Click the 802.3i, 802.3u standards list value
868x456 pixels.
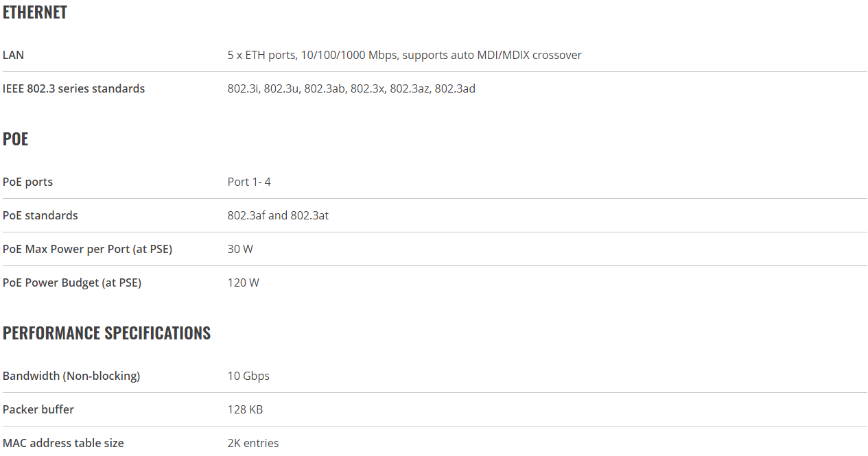click(x=351, y=88)
